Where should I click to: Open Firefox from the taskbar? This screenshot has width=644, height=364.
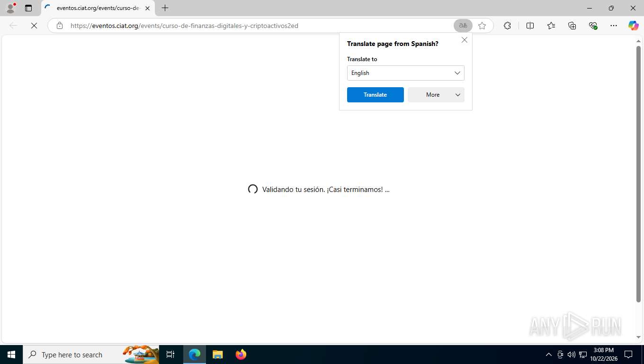241,355
